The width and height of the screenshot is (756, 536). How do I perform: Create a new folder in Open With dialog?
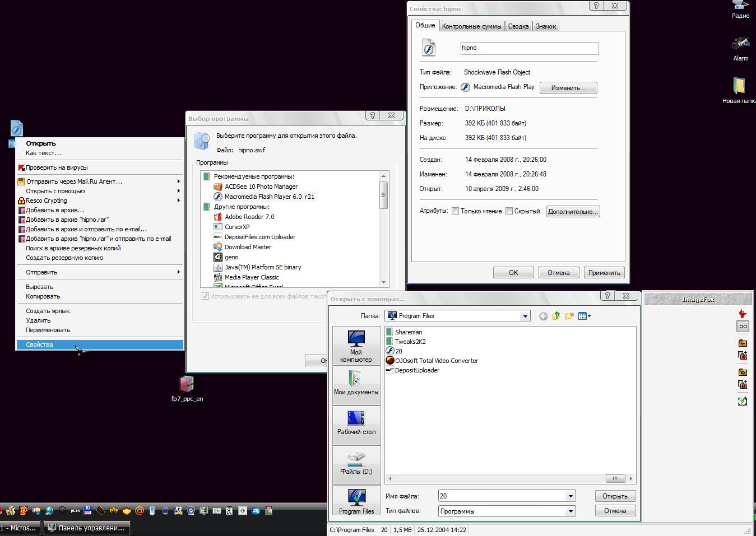point(569,316)
